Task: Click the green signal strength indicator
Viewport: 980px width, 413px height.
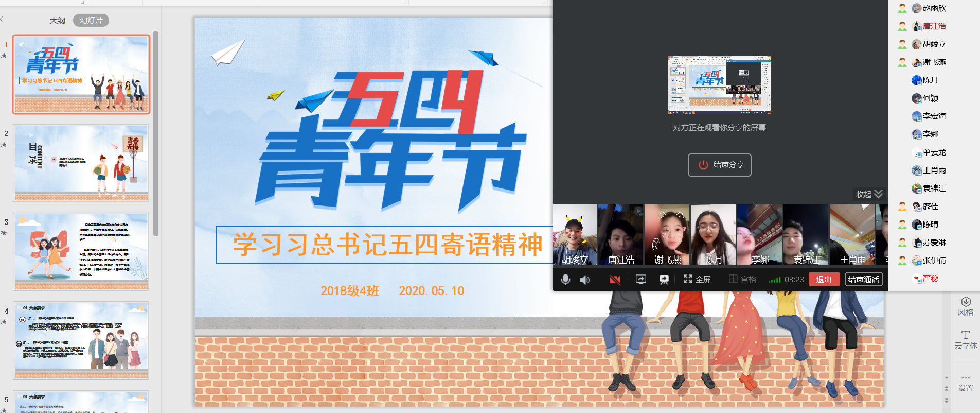Action: (774, 280)
